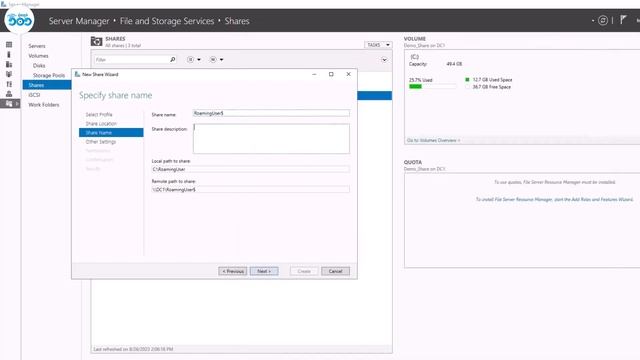Click the Capacity 49.4 GB value

click(454, 64)
